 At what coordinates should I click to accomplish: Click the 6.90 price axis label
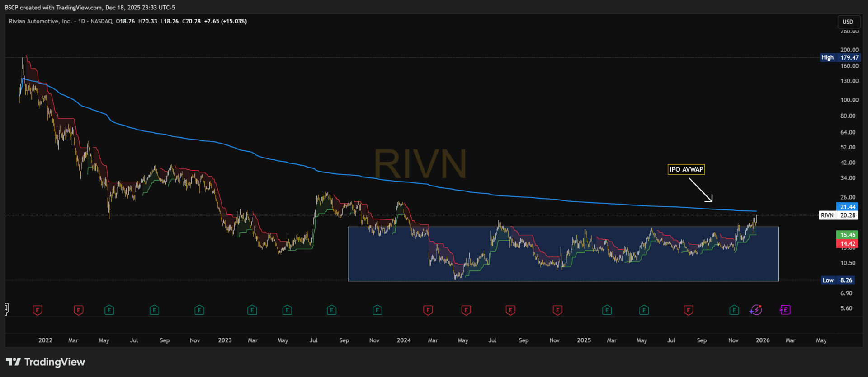pos(846,293)
